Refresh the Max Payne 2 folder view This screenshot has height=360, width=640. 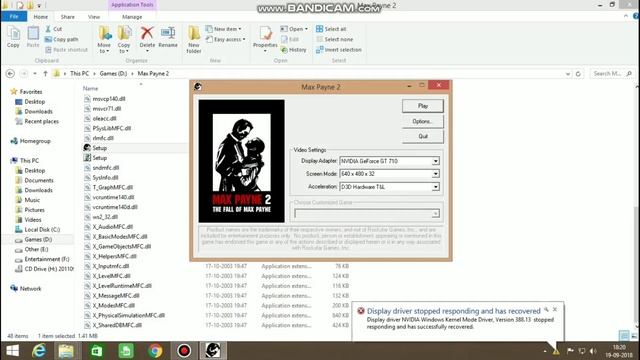pyautogui.click(x=578, y=73)
